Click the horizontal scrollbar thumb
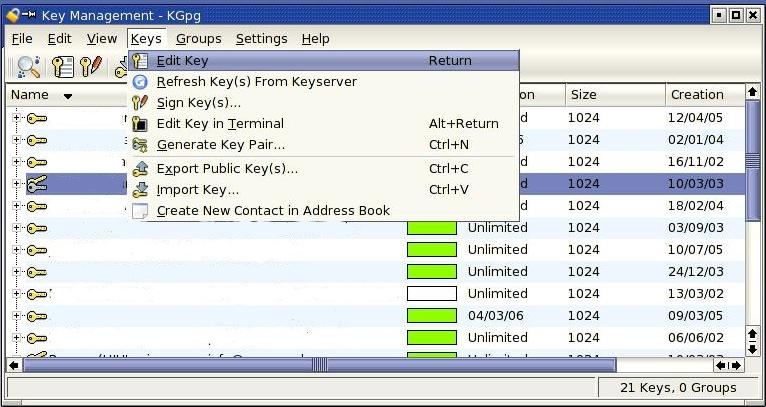 [x=320, y=365]
